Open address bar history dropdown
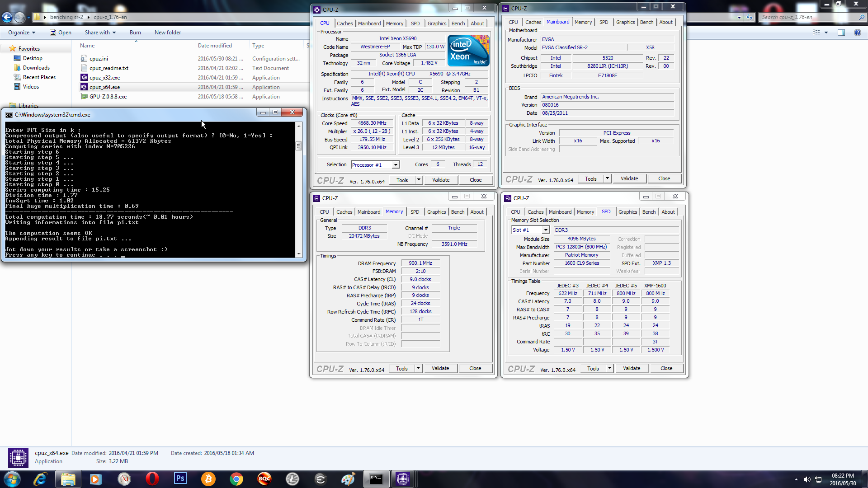868x488 pixels. [739, 17]
